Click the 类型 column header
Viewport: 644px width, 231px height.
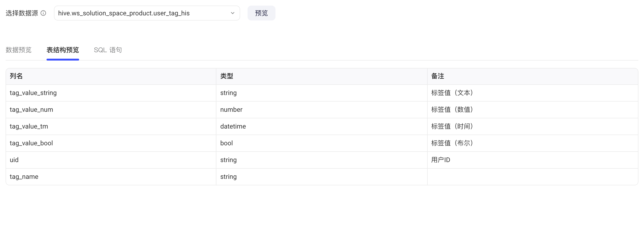322,76
